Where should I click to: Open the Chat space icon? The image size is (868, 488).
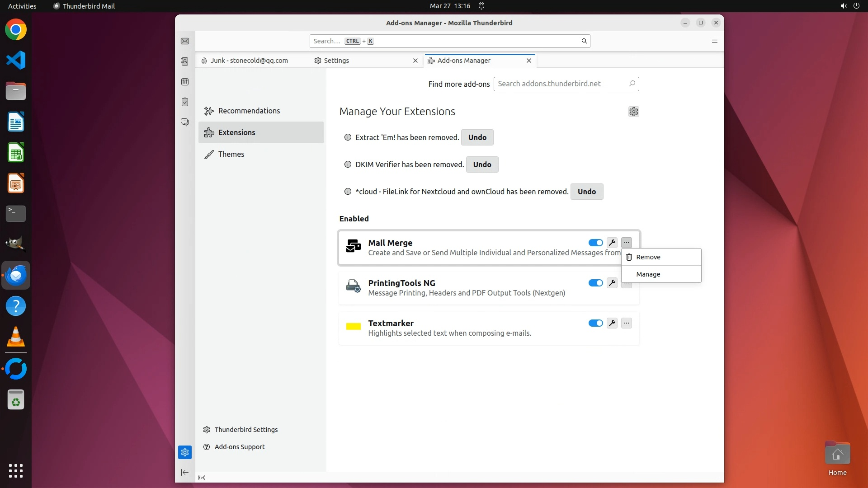pyautogui.click(x=185, y=122)
